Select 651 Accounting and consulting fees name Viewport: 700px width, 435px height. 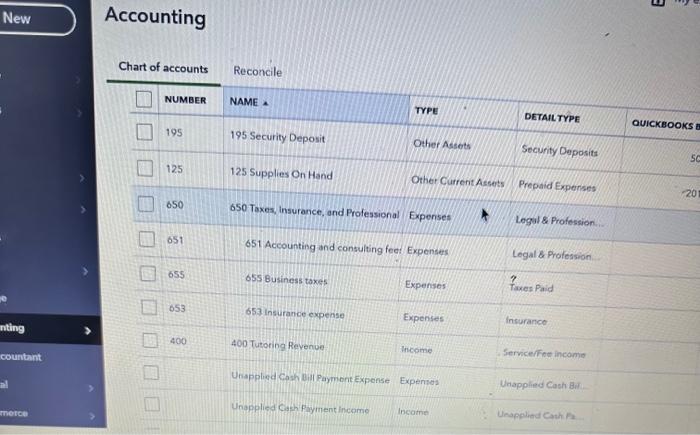(x=323, y=247)
